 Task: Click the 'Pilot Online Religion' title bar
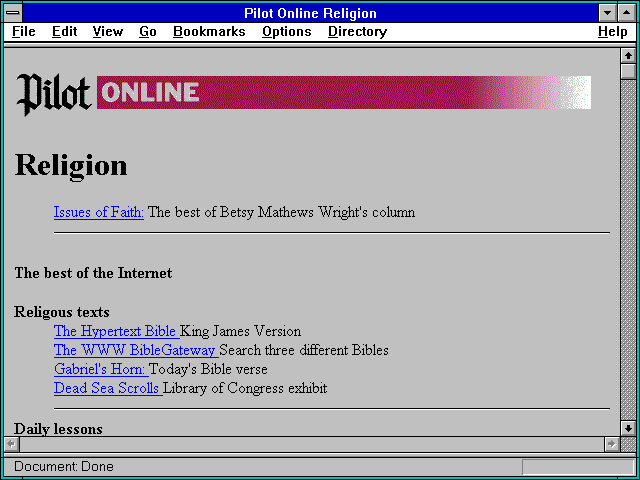[310, 13]
